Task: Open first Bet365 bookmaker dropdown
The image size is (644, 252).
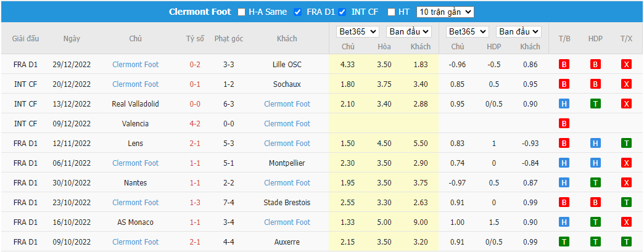Action: pos(357,31)
